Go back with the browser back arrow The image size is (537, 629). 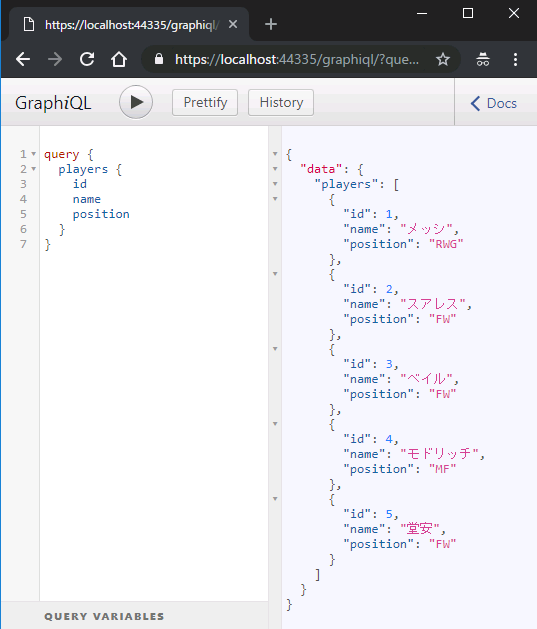pyautogui.click(x=23, y=59)
